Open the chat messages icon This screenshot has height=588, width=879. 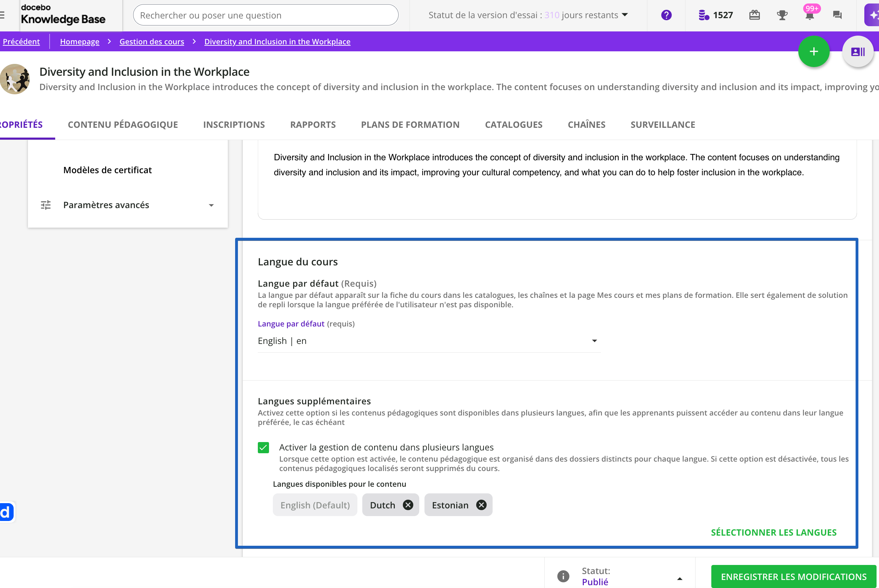pos(837,15)
